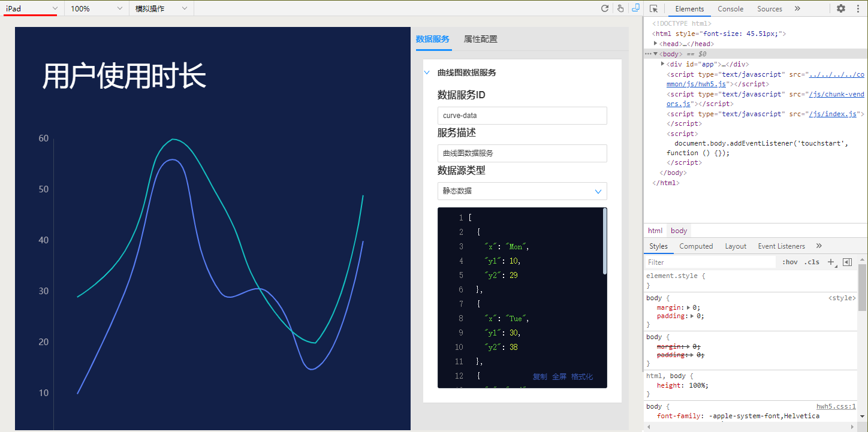The height and width of the screenshot is (432, 868).
Task: Open the DevTools three-dot menu
Action: [x=857, y=8]
